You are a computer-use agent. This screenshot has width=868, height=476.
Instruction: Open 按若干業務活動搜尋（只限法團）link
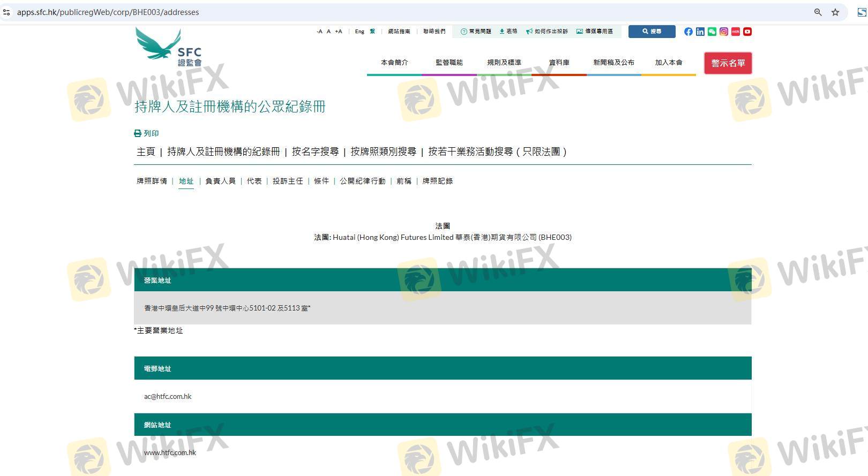(498, 152)
